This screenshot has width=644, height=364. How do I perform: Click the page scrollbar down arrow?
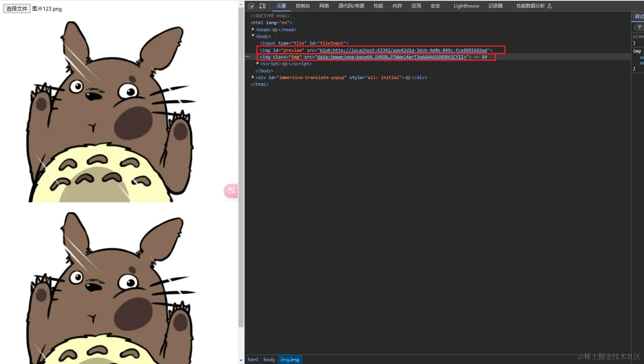pyautogui.click(x=241, y=360)
